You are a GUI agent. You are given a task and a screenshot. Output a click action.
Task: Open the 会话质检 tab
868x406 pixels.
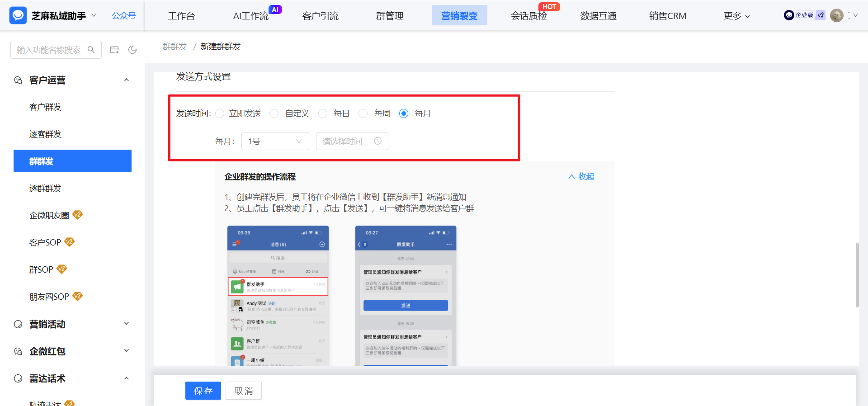[x=529, y=16]
